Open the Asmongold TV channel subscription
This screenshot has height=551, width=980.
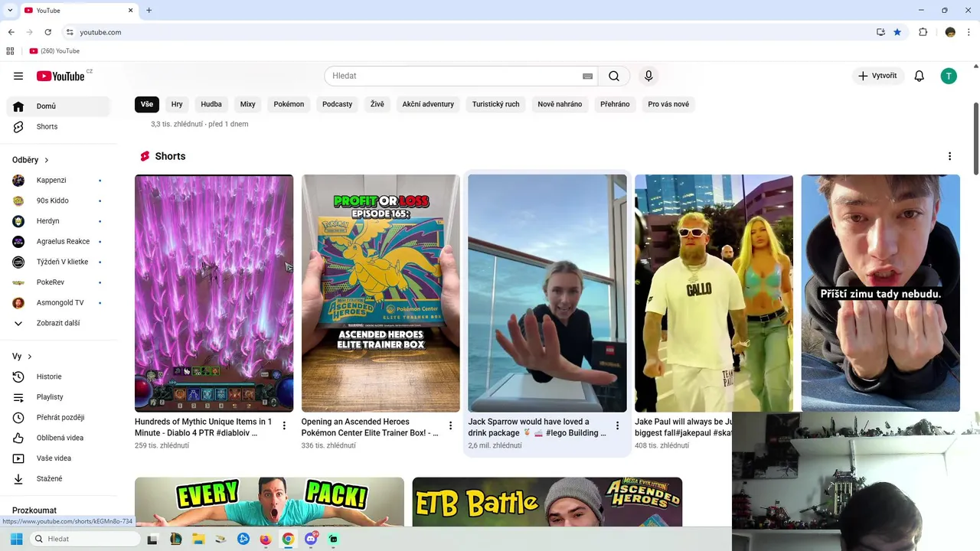coord(58,302)
